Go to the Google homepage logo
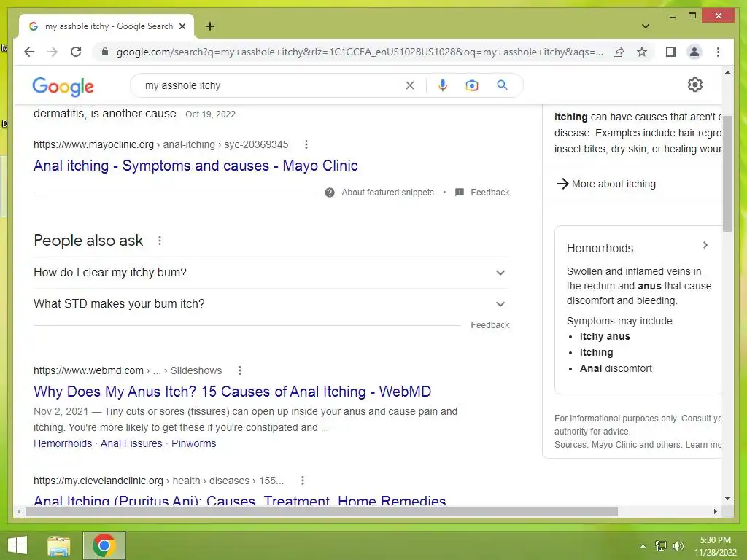This screenshot has height=560, width=747. tap(63, 86)
